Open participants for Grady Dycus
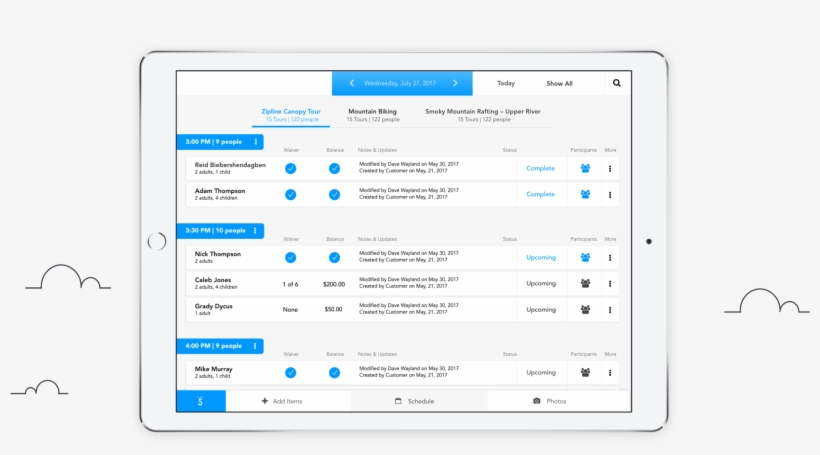 (585, 310)
